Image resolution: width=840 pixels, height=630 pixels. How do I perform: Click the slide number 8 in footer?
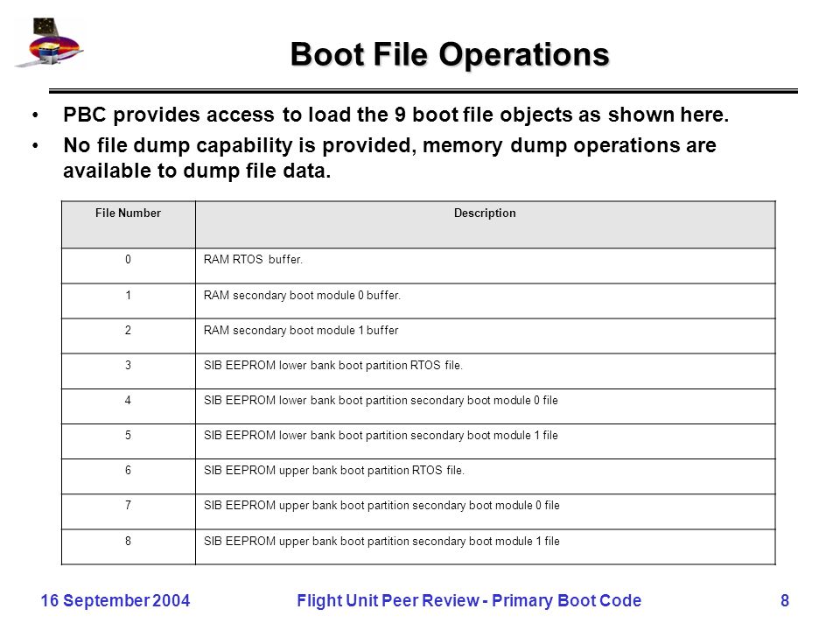[x=785, y=600]
